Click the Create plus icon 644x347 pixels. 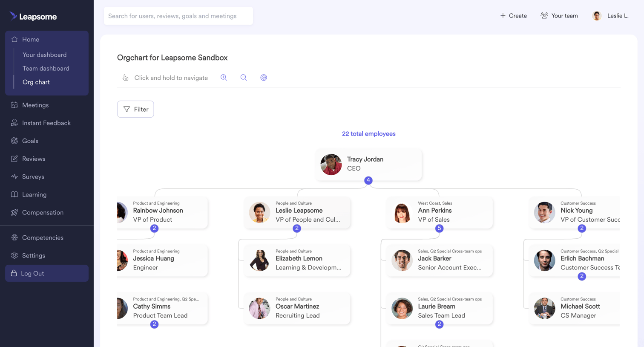pos(503,15)
